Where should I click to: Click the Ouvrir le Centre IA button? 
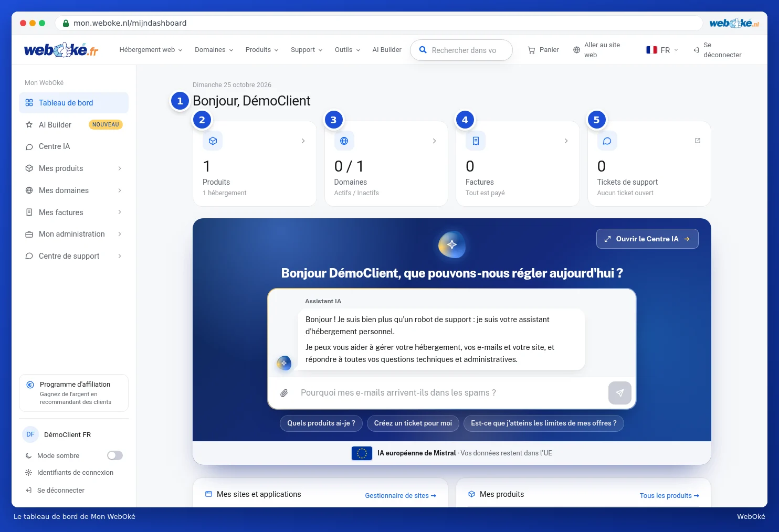pyautogui.click(x=647, y=239)
